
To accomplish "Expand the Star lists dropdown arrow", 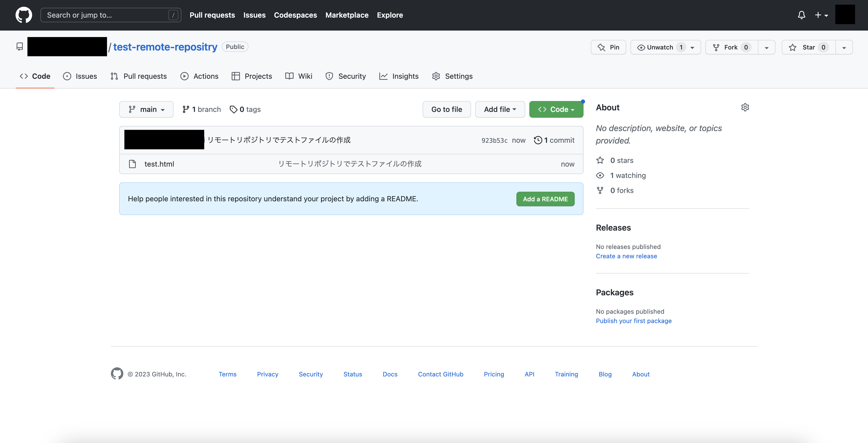I will coord(844,47).
